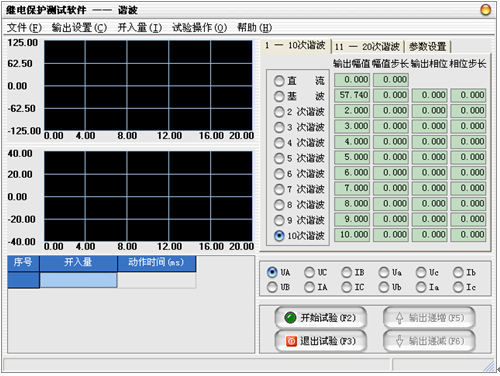Select the UB channel radio button
Screen dimensions: 500x376
[272, 287]
